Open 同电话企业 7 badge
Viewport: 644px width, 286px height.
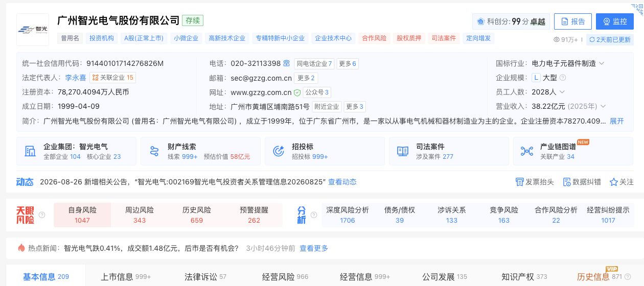[x=314, y=63]
